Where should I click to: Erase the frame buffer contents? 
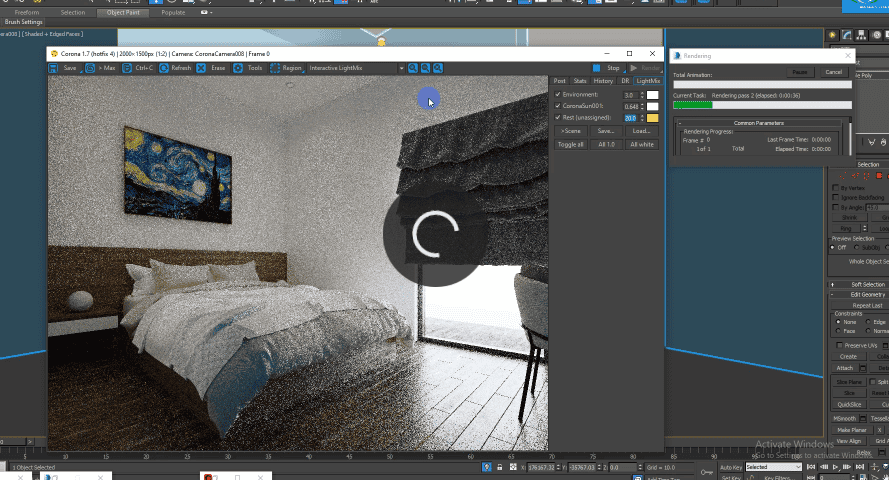pyautogui.click(x=212, y=68)
